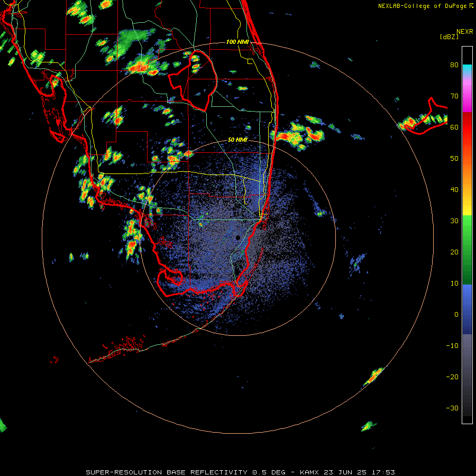
Task: Select the 40 dBZ scale label
Action: point(454,190)
